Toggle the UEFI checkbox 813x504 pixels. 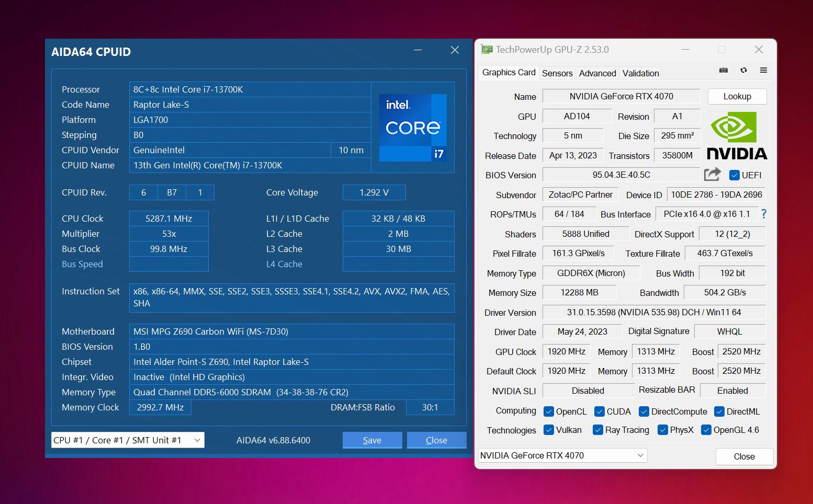(x=734, y=175)
